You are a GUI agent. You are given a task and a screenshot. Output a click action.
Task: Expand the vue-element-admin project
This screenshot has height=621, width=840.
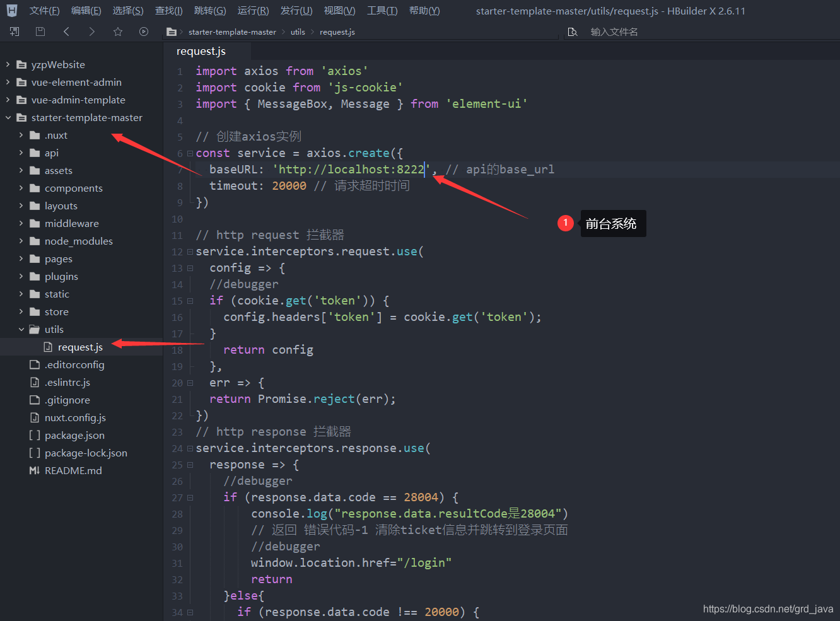tap(8, 82)
